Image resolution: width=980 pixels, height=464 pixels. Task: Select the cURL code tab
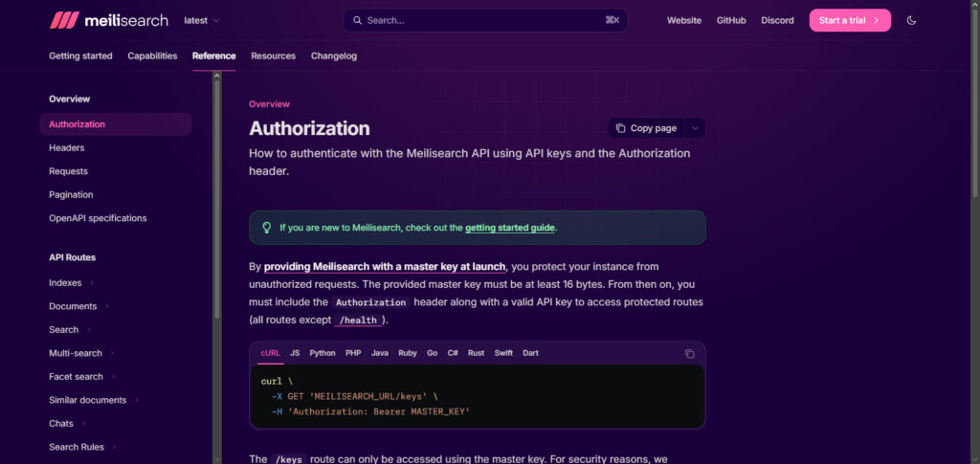[270, 353]
